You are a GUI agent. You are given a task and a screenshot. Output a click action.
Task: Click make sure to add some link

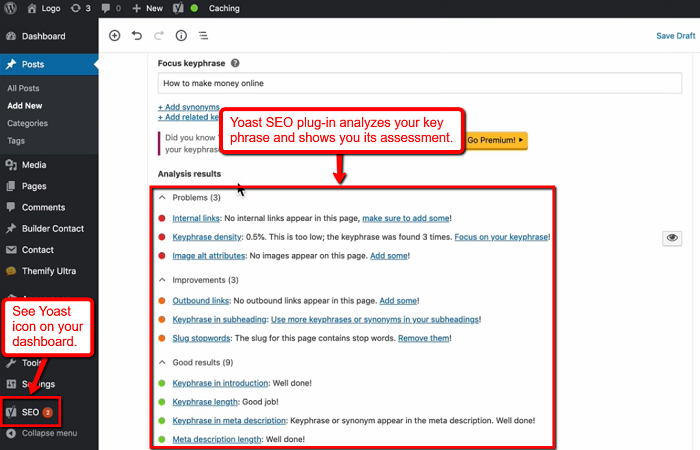click(x=406, y=218)
